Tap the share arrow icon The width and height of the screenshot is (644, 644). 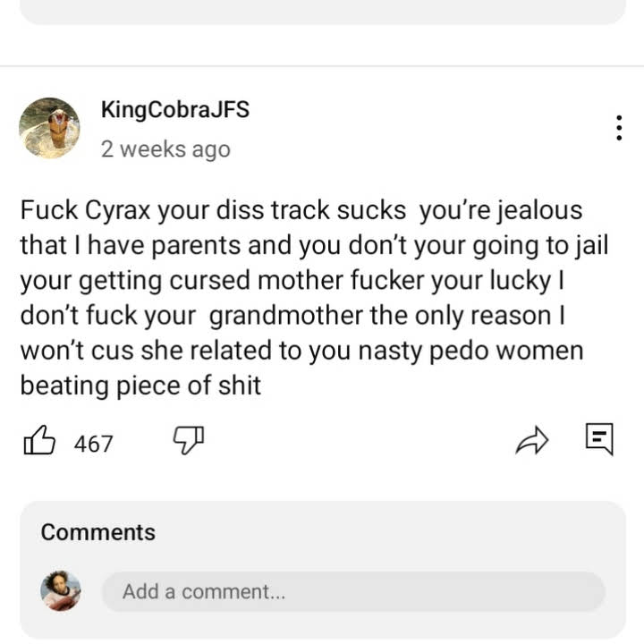(x=530, y=440)
